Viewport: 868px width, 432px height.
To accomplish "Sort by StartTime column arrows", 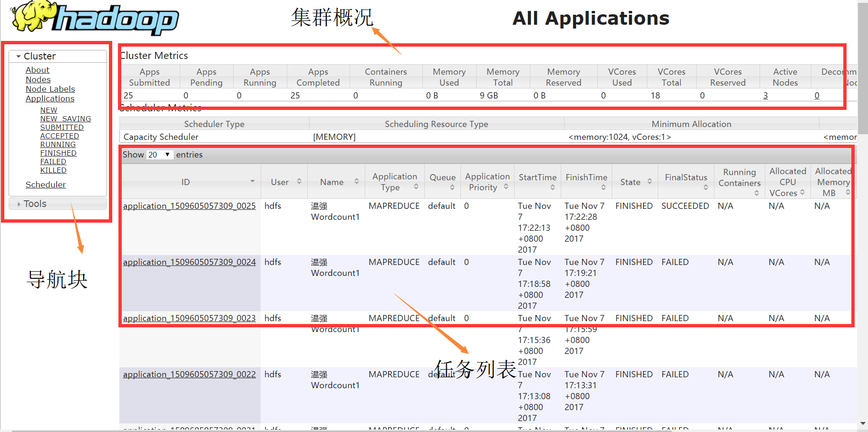I will tap(553, 187).
